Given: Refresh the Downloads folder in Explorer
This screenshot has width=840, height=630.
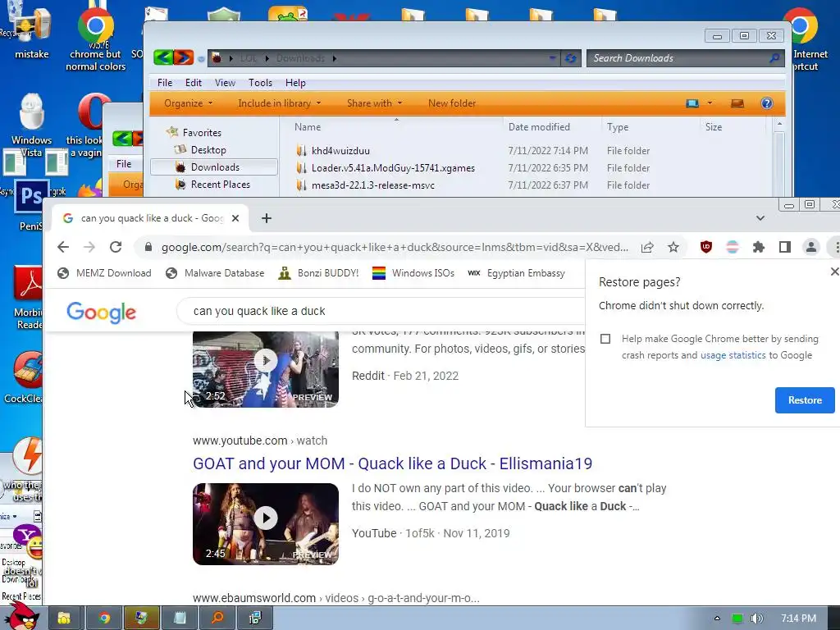Looking at the screenshot, I should point(571,58).
